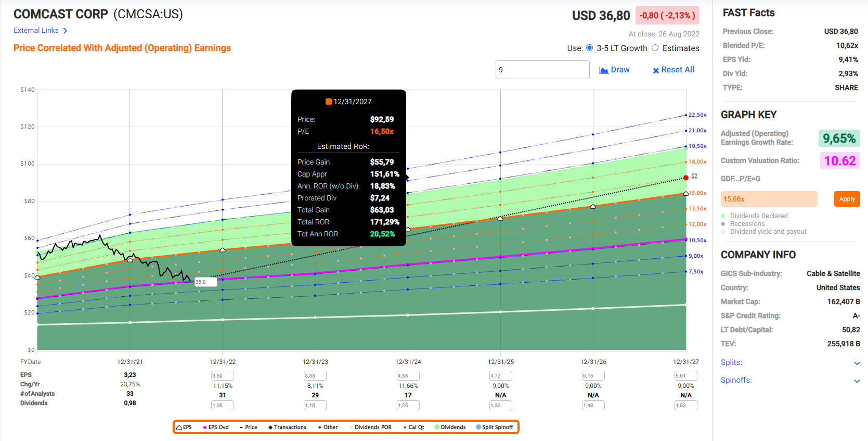The width and height of the screenshot is (868, 441).
Task: Expand the Spinoffs section
Action: [x=857, y=381]
